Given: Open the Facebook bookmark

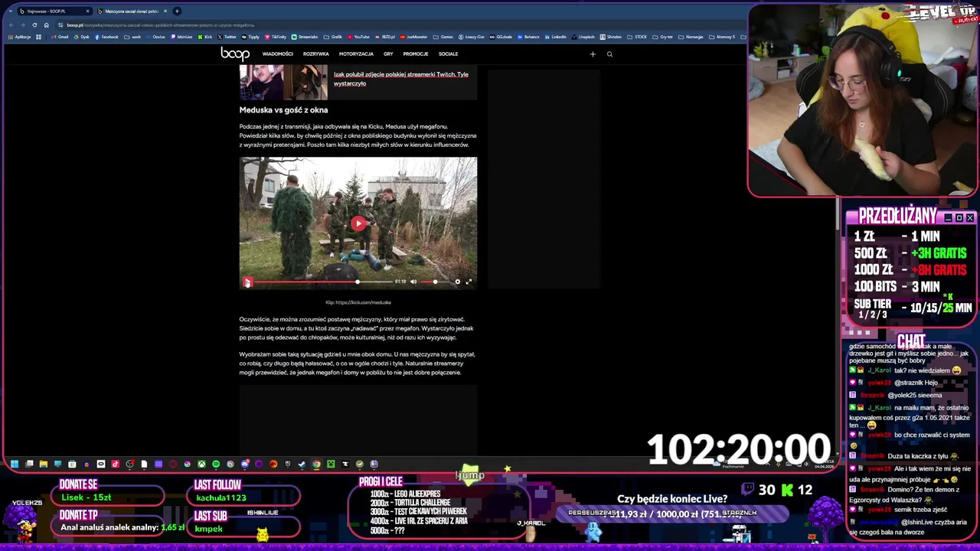Looking at the screenshot, I should (106, 37).
